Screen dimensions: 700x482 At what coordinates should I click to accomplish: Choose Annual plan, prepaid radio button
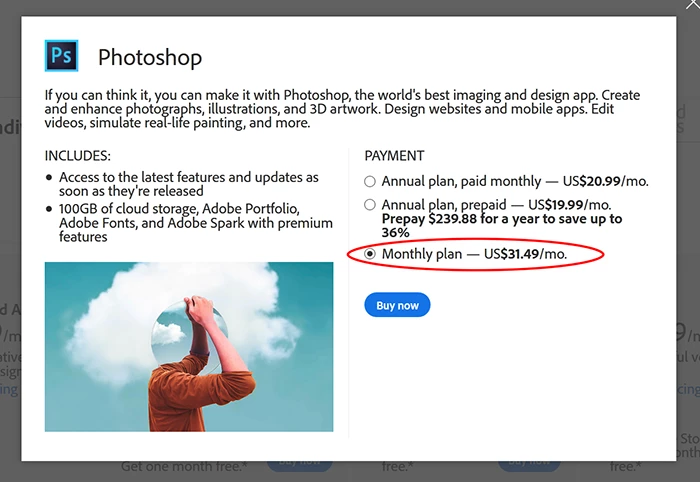[x=370, y=205]
